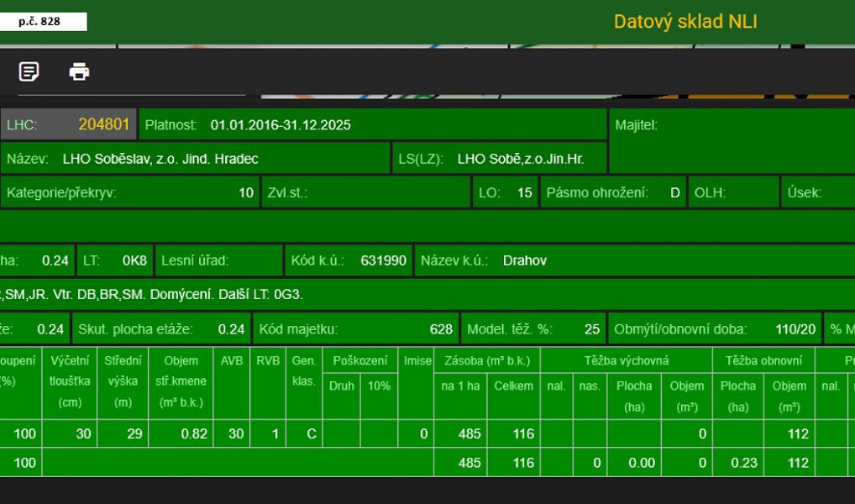Click the printer icon
Image resolution: width=855 pixels, height=504 pixels.
pos(79,71)
